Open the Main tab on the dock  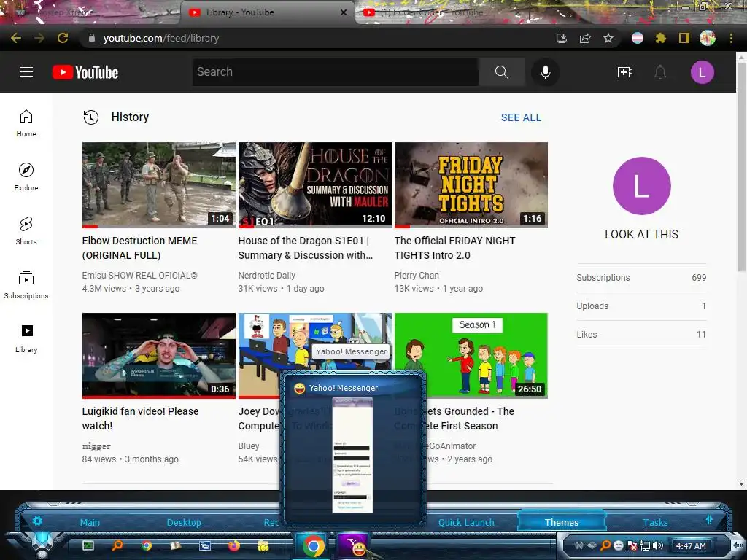pyautogui.click(x=90, y=522)
